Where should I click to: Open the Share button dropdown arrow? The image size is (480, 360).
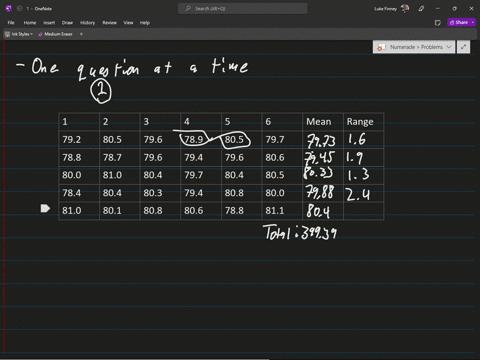(473, 22)
